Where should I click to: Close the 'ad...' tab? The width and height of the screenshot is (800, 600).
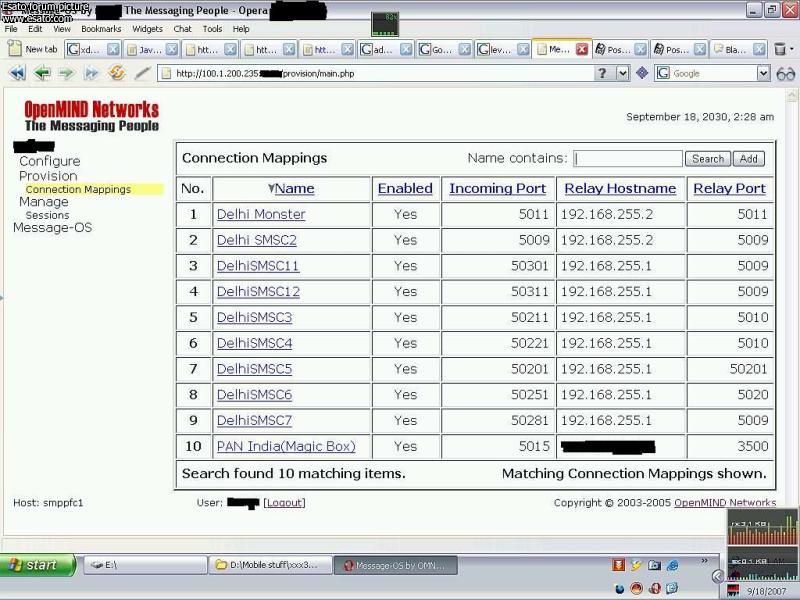(x=406, y=49)
